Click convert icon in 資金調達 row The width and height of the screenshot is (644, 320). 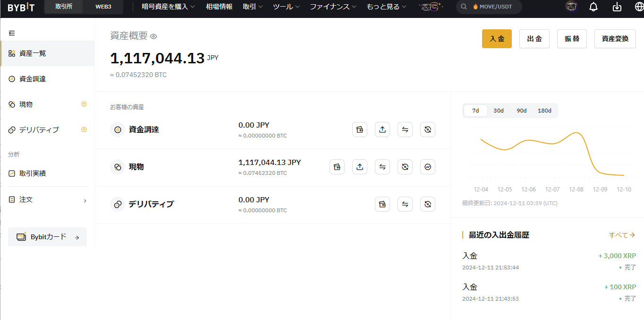tap(428, 130)
